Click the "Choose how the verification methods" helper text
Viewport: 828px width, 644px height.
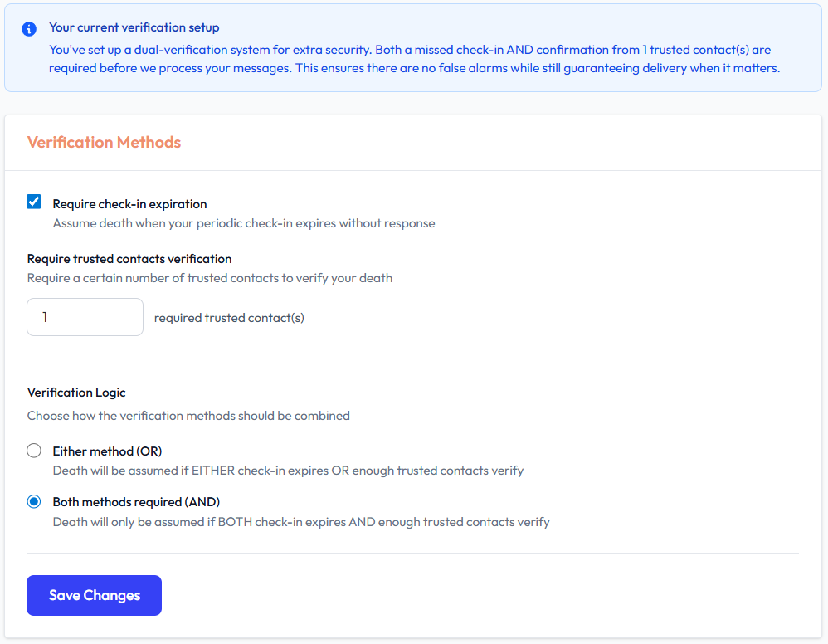[188, 416]
